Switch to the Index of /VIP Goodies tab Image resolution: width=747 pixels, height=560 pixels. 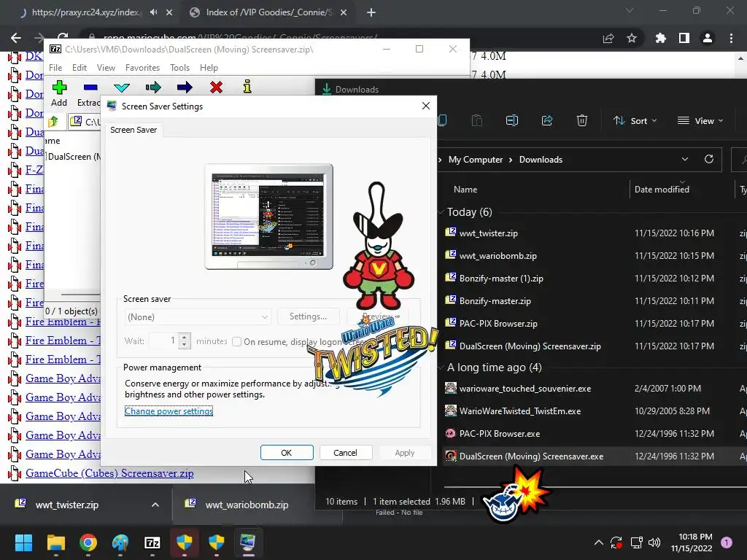click(268, 12)
